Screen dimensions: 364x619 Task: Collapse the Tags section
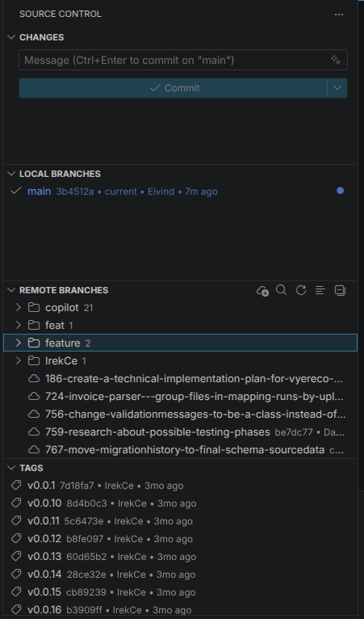[11, 468]
